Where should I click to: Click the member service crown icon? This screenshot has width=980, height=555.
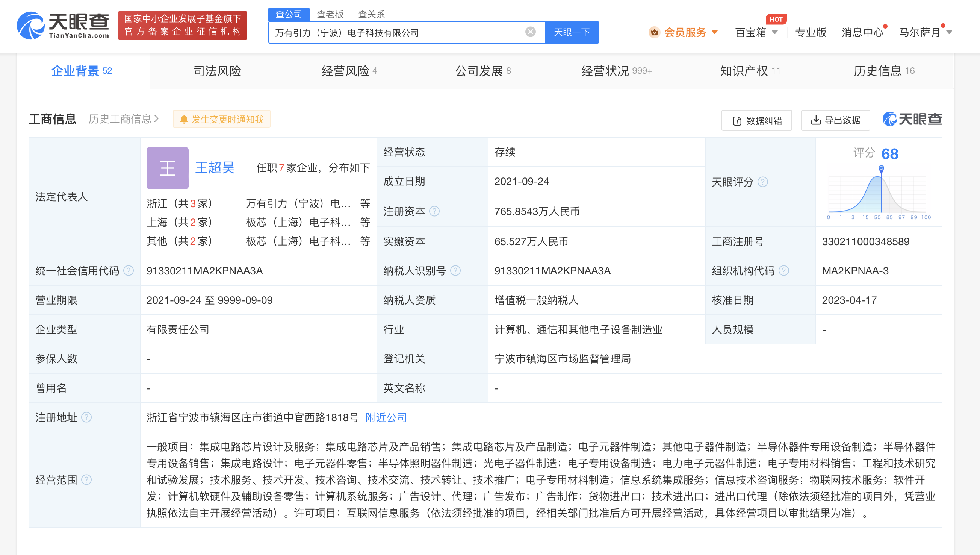pos(654,32)
